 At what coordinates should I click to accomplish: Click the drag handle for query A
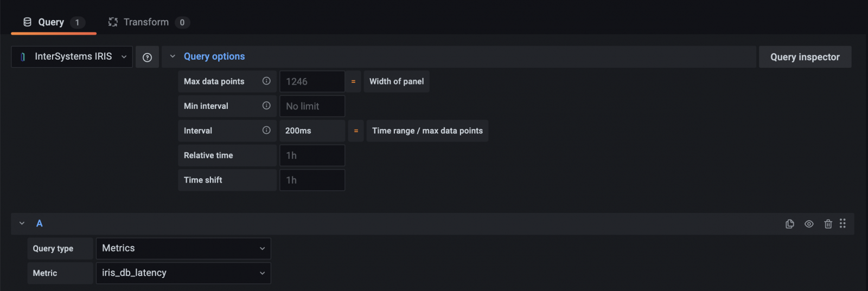click(x=843, y=223)
